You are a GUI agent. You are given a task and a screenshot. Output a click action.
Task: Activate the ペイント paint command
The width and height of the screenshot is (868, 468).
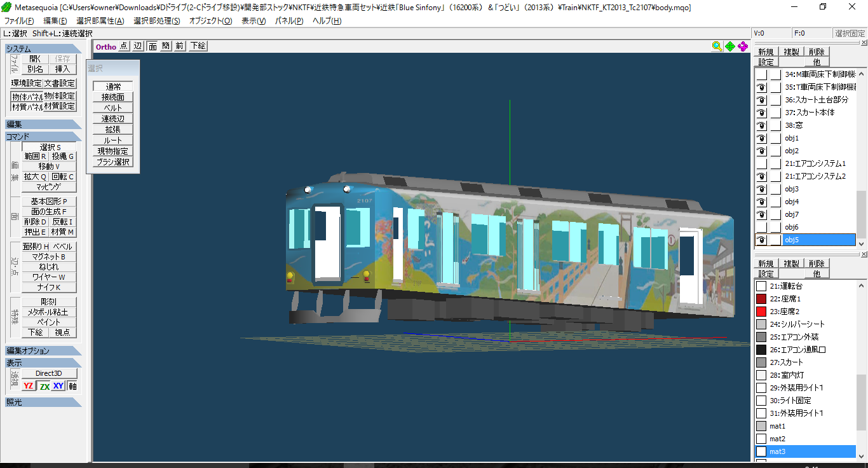[x=49, y=322]
